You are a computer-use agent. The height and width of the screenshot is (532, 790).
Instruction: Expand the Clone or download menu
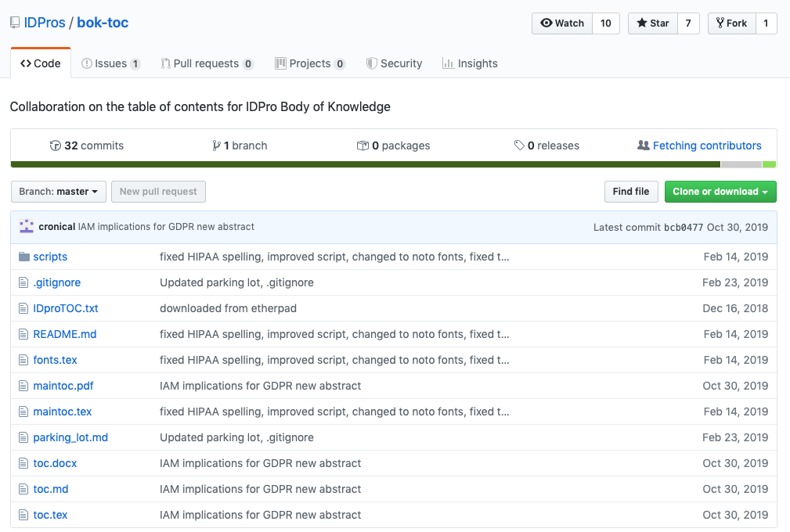tap(720, 192)
